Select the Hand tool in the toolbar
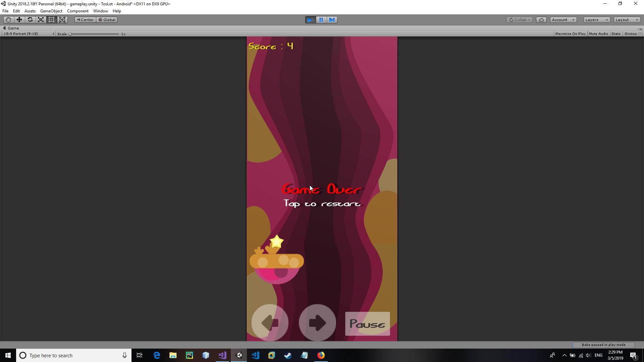 [8, 20]
